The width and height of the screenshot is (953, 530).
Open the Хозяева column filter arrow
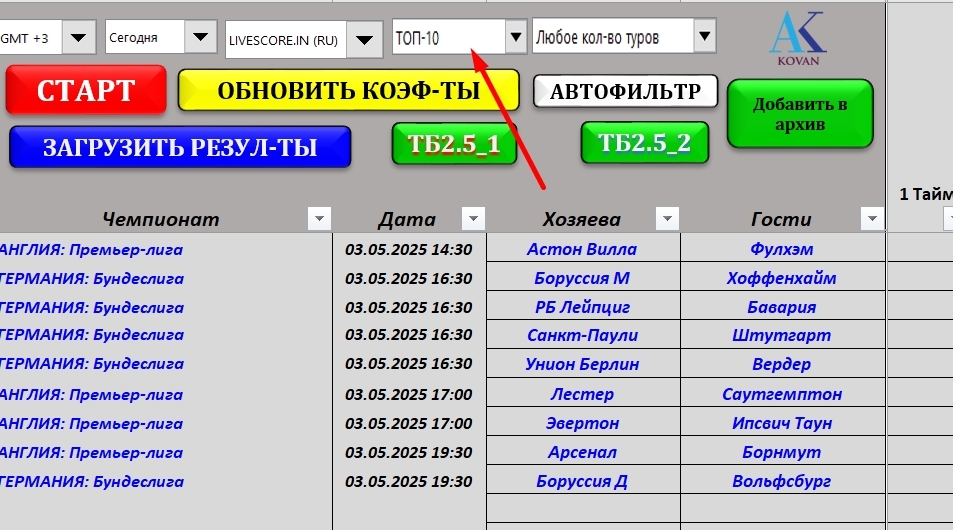667,219
